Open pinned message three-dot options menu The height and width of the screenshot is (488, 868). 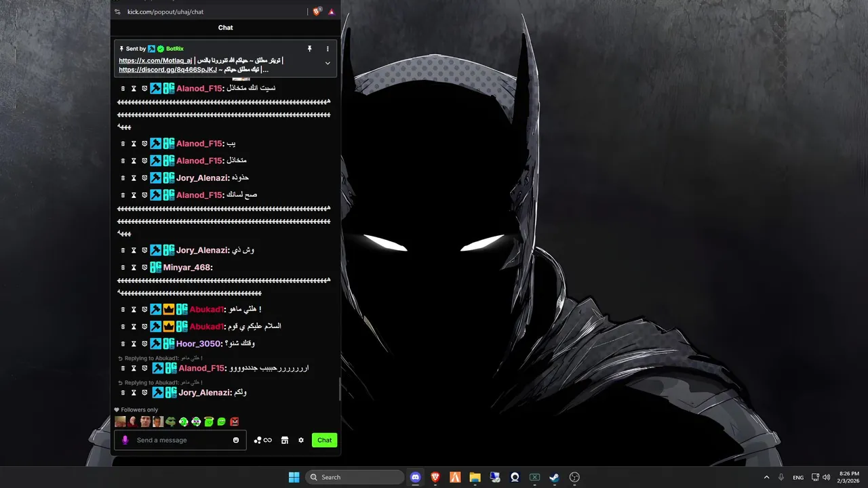click(x=328, y=49)
